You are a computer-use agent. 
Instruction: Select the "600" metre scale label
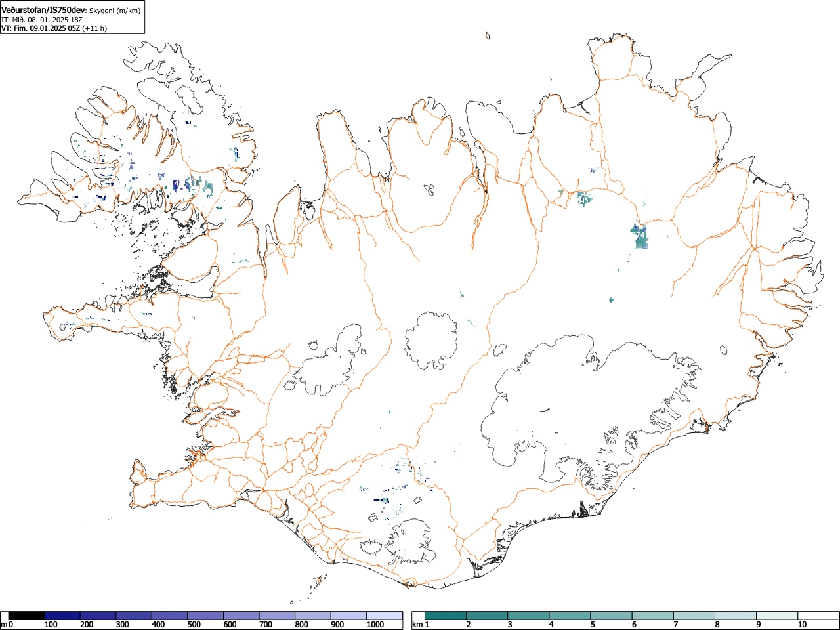(230, 625)
